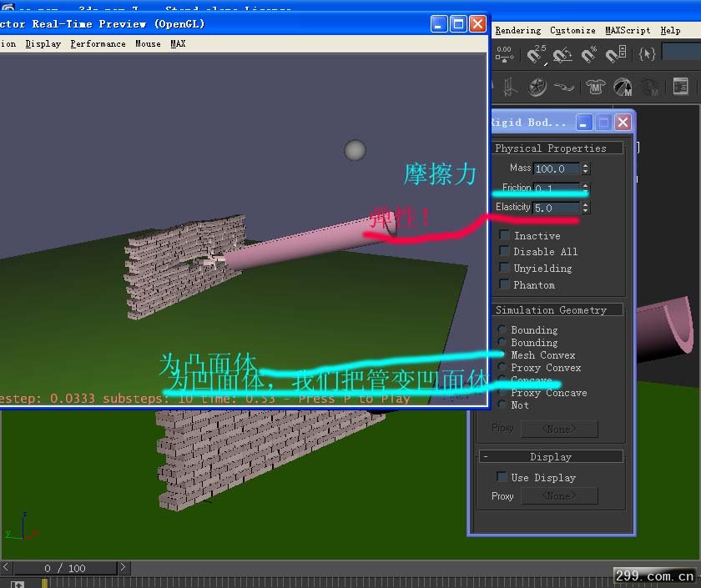Click the orange "substeps" status text

[133, 398]
